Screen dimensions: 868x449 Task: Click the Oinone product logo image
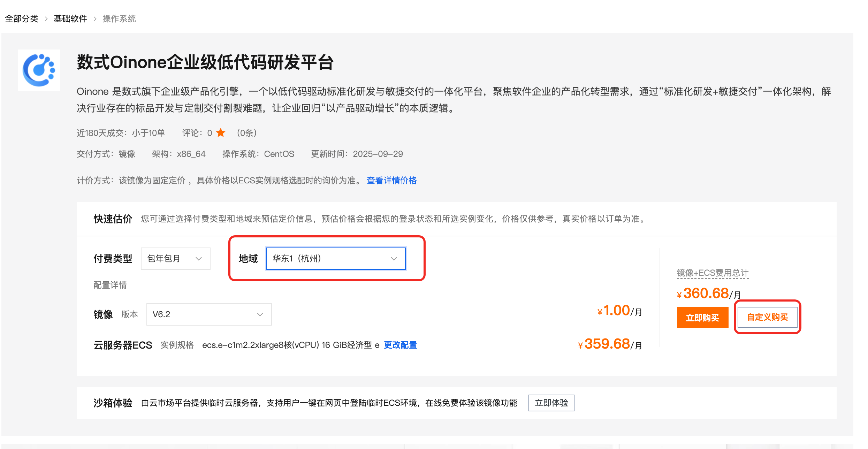39,70
